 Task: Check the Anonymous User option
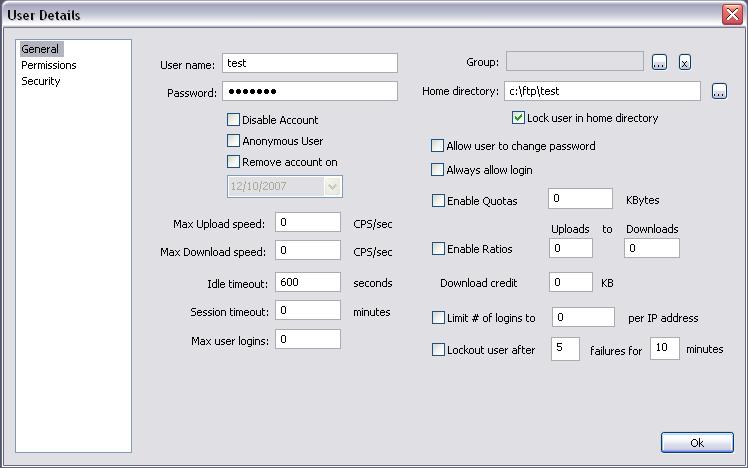click(x=234, y=141)
